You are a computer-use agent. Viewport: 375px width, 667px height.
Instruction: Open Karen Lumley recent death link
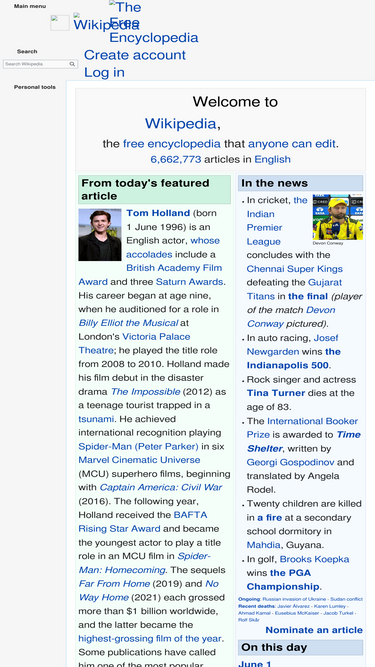330,606
